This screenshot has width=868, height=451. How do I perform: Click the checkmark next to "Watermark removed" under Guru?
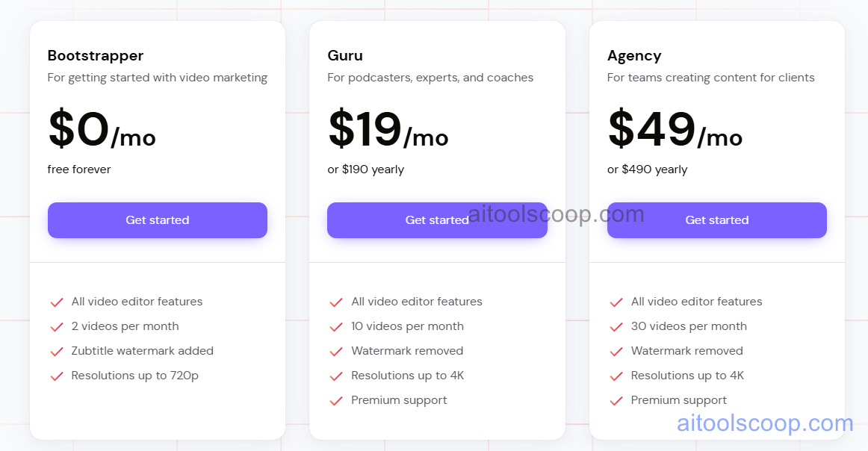[x=335, y=351]
